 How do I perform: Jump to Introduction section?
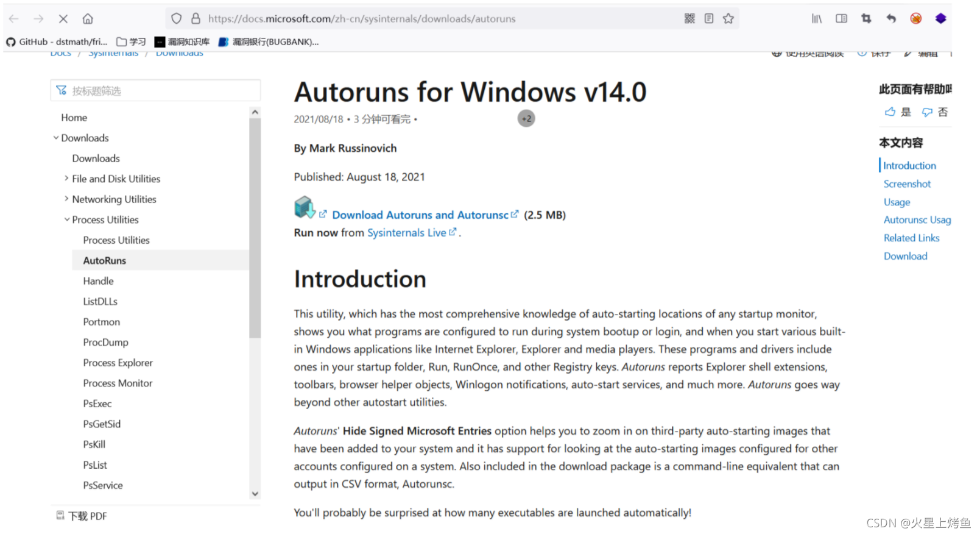pos(909,166)
